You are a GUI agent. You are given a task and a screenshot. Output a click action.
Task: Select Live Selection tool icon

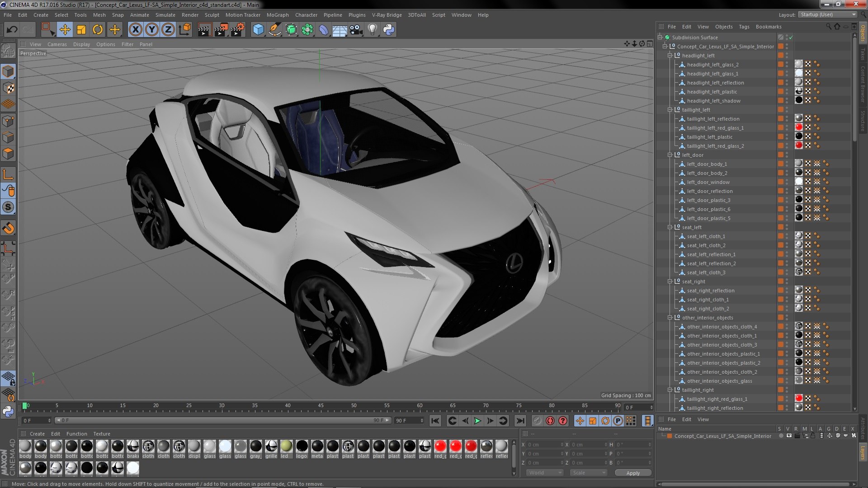click(47, 30)
